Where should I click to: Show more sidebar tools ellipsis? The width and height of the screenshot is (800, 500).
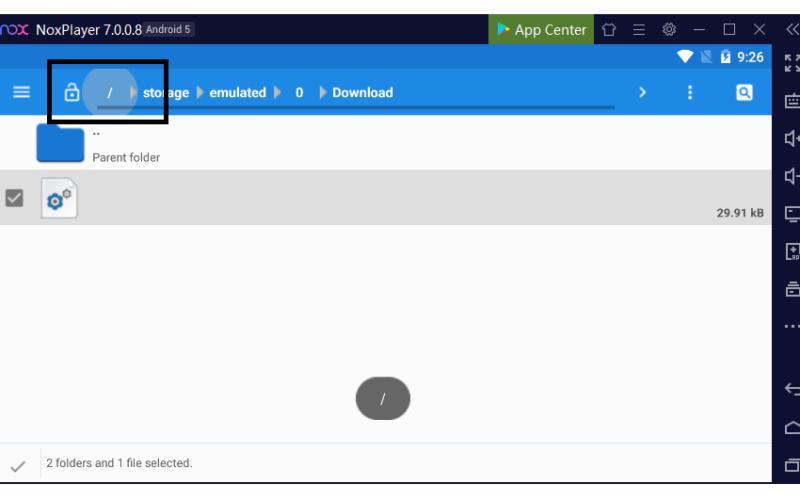tap(792, 327)
